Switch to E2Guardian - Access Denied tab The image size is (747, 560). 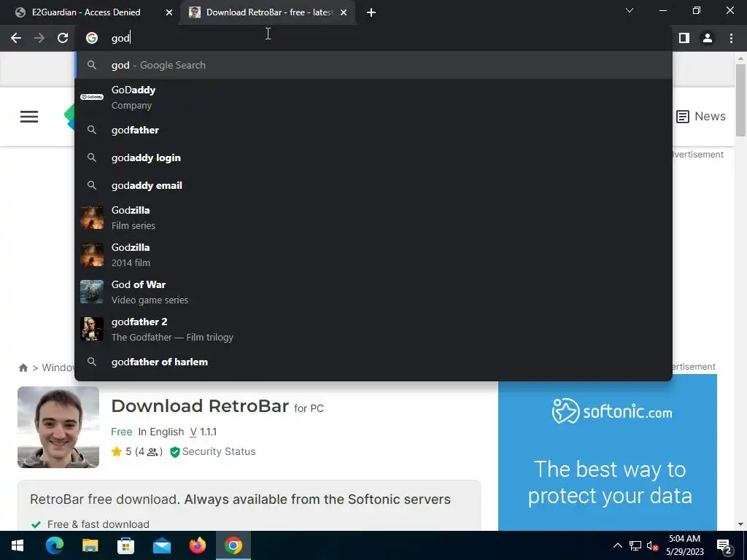[x=86, y=12]
